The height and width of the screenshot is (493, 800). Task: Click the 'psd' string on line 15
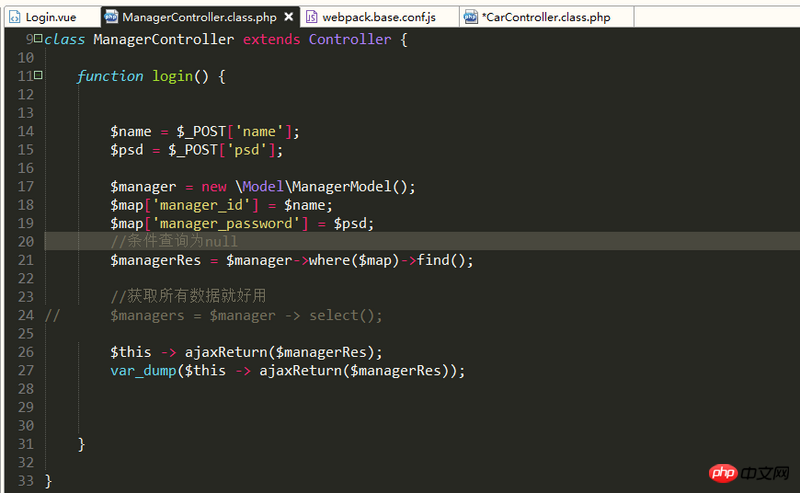coord(246,150)
